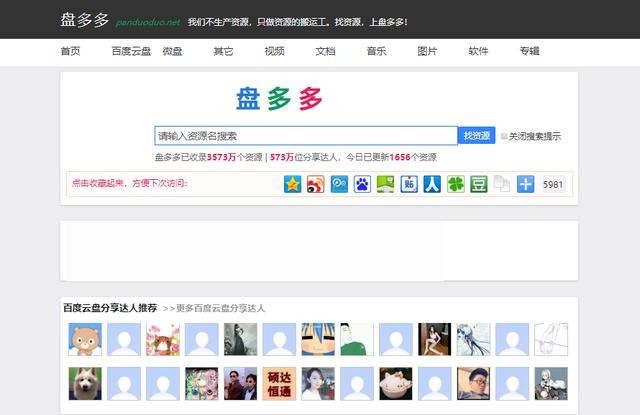
Task: Click the green photo-album share icon
Action: (x=385, y=184)
